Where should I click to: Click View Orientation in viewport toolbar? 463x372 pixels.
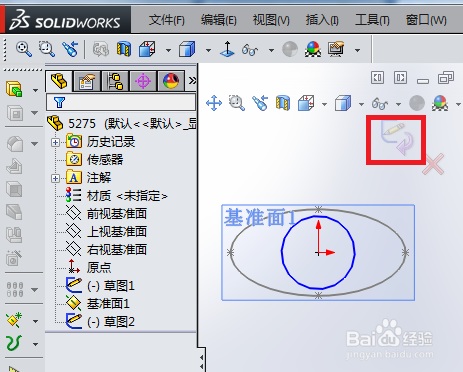tap(306, 103)
